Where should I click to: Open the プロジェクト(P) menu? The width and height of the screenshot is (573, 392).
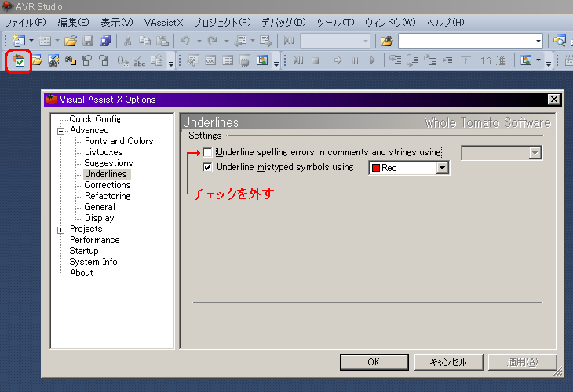[222, 23]
